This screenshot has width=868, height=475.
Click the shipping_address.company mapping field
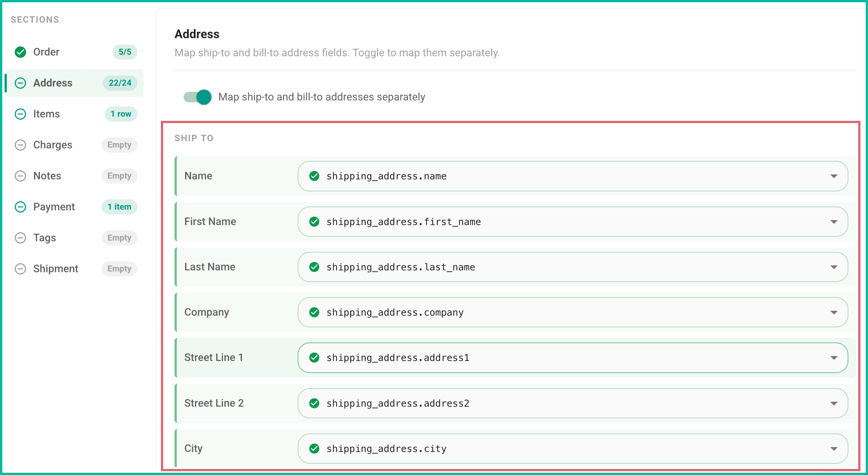coord(573,312)
